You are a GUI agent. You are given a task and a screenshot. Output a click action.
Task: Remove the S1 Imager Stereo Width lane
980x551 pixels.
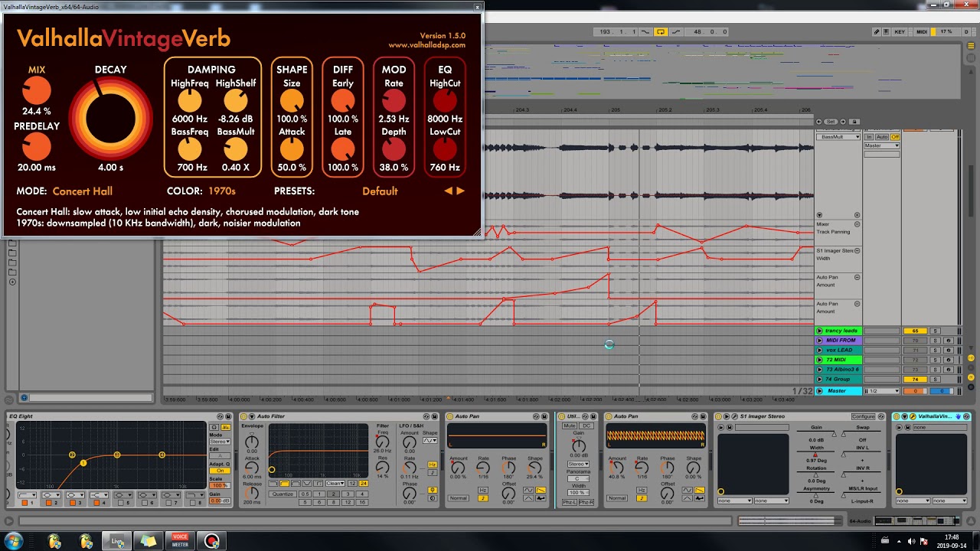tap(857, 251)
